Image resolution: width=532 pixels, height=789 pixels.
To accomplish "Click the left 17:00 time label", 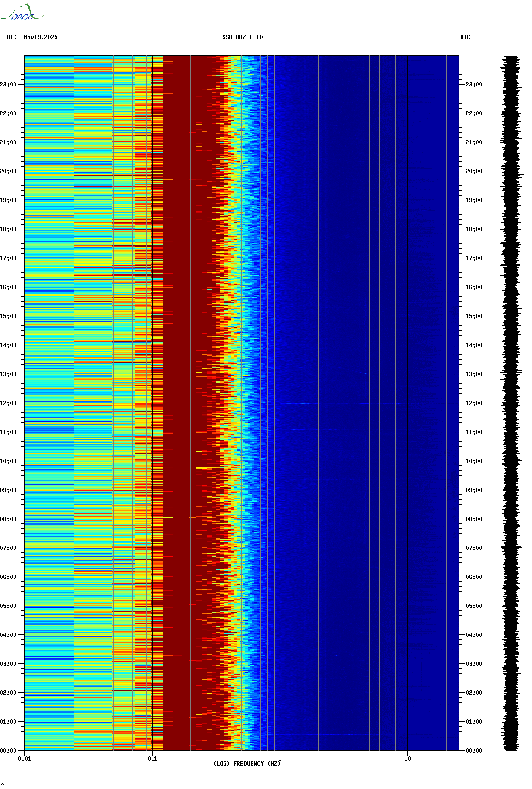I will [8, 258].
